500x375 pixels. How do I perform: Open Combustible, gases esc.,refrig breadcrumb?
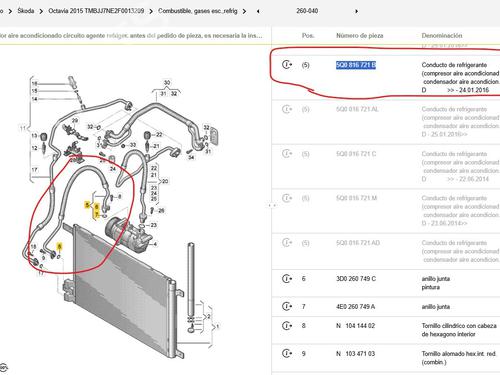pos(198,11)
